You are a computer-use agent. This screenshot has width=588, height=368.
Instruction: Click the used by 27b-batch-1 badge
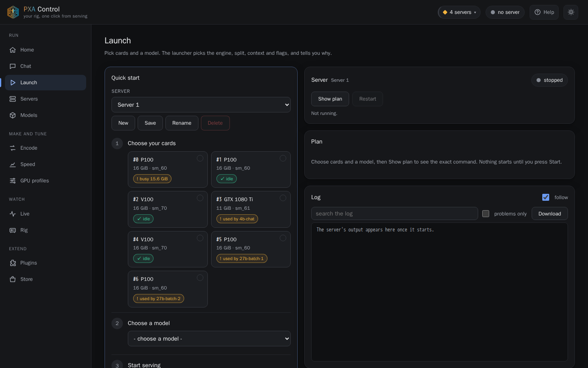[242, 258]
